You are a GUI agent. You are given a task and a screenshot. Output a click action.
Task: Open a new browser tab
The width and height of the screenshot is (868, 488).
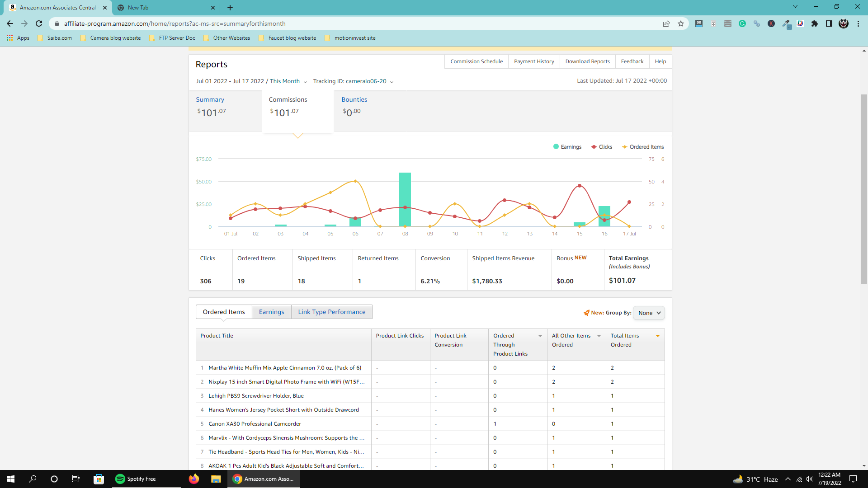[230, 8]
